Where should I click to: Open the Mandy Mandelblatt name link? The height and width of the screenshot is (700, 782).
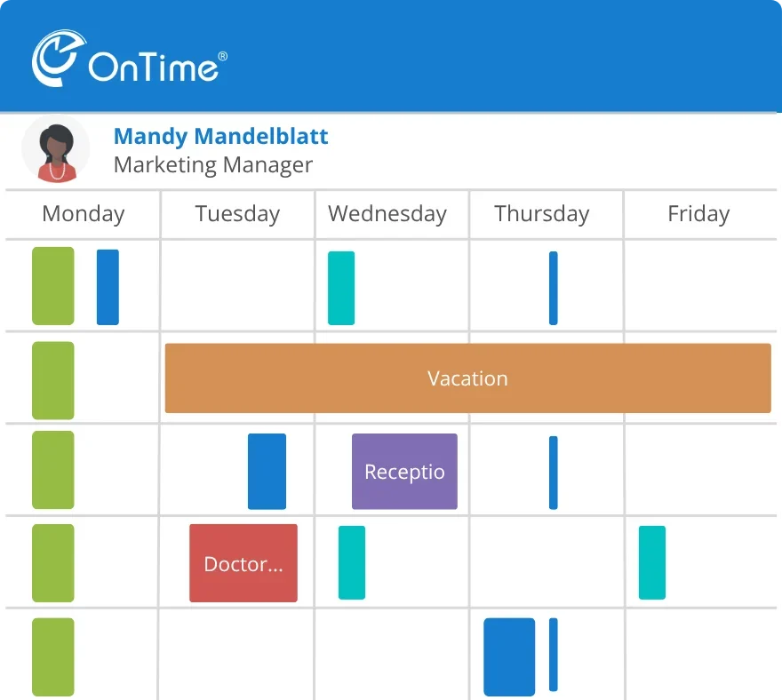pyautogui.click(x=220, y=136)
